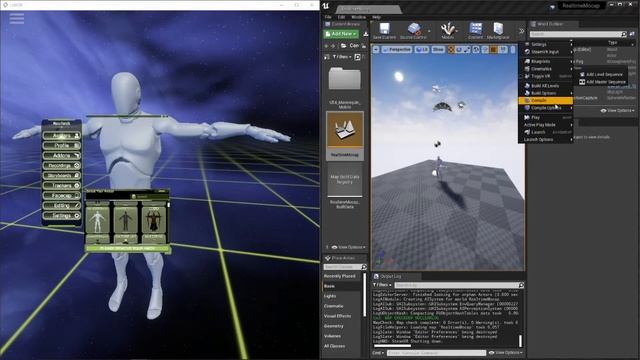This screenshot has width=640, height=360.
Task: Open the Cinematics submenu
Action: pyautogui.click(x=545, y=69)
